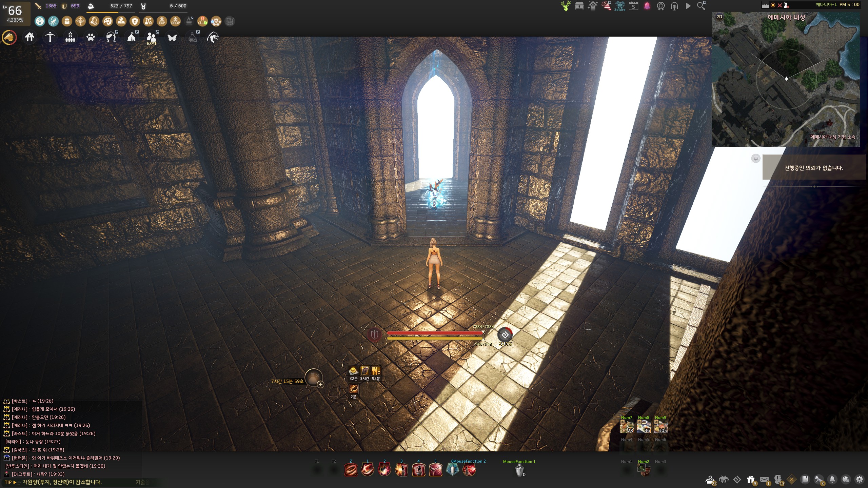
Task: Open the magnifying glass search icon
Action: [x=701, y=6]
